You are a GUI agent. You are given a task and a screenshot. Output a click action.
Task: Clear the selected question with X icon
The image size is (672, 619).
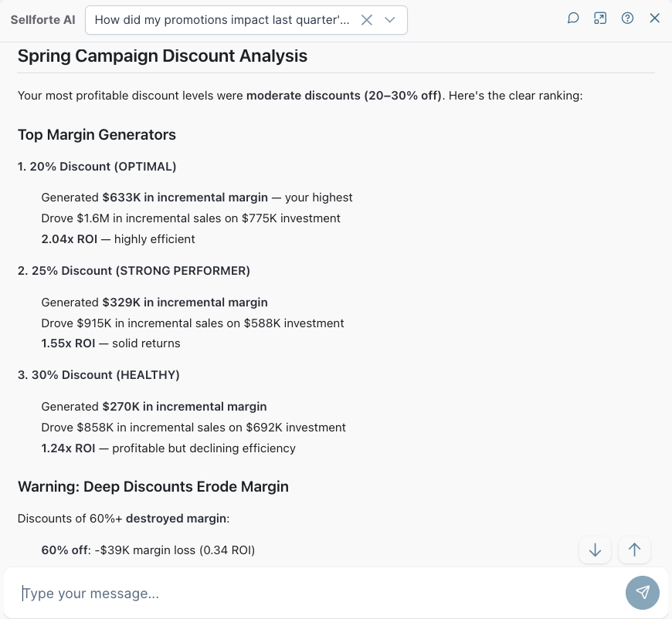point(366,20)
